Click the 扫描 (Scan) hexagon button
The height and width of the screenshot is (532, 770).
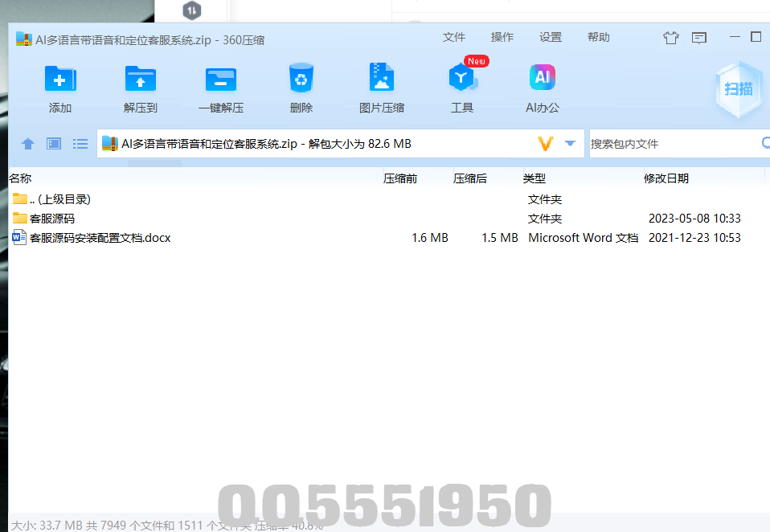pyautogui.click(x=739, y=89)
